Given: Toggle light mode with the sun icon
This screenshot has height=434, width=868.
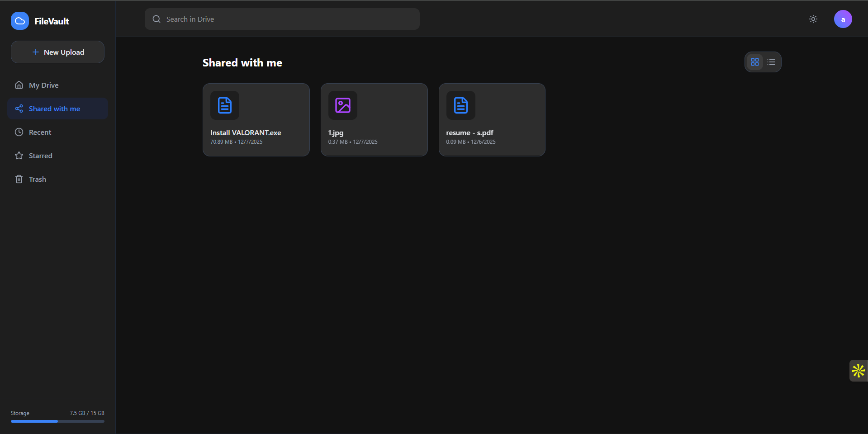Looking at the screenshot, I should [x=813, y=19].
